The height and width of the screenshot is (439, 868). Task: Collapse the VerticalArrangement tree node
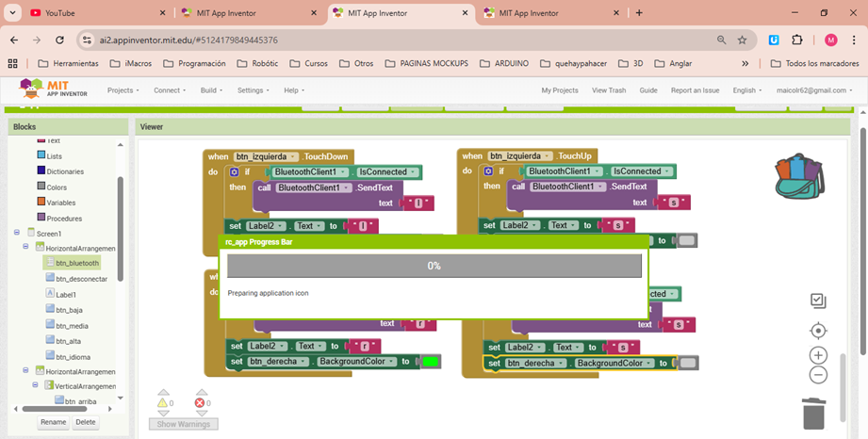pos(35,386)
